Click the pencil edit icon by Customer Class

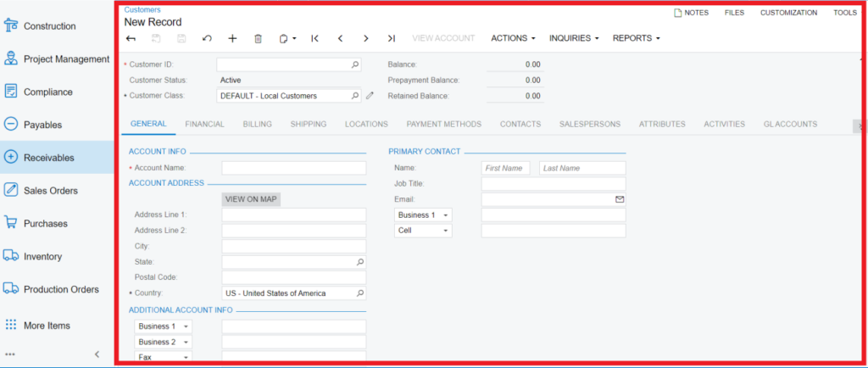(x=370, y=96)
